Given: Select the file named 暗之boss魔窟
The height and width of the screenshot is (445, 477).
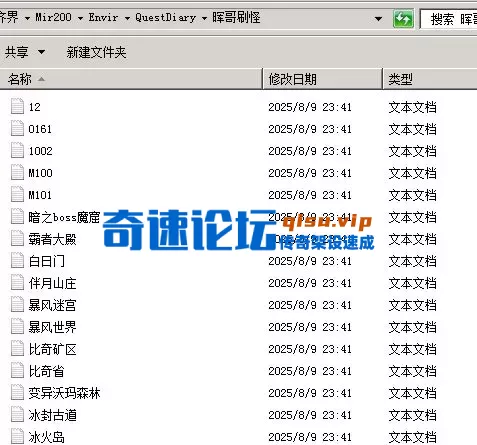Looking at the screenshot, I should (x=64, y=217).
